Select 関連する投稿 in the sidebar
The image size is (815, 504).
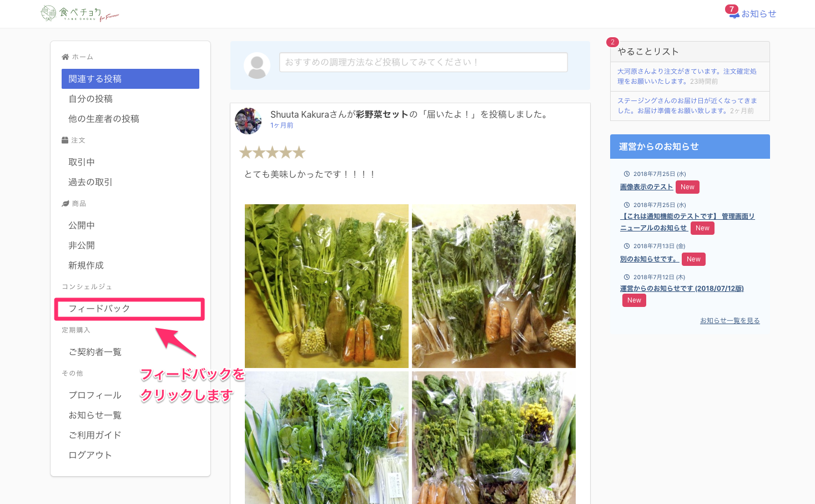pos(130,79)
